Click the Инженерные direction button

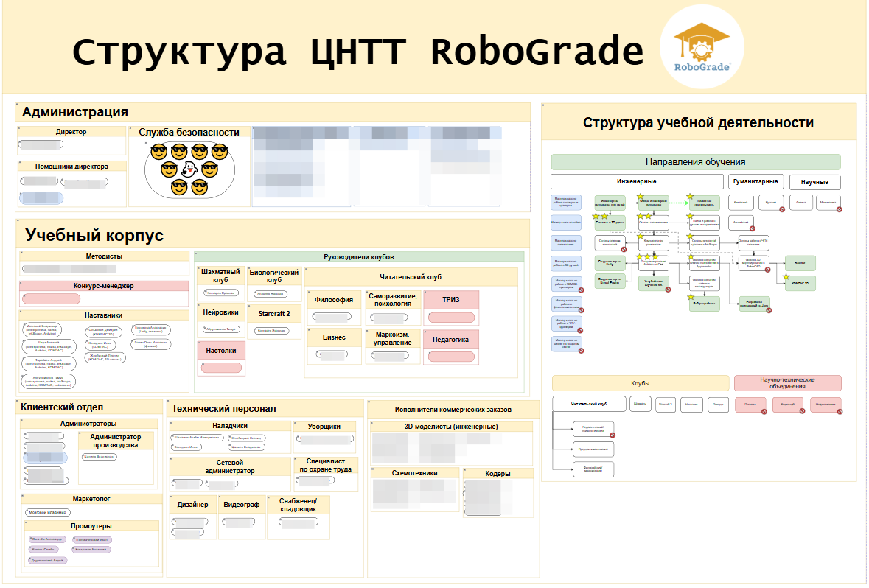(x=636, y=181)
